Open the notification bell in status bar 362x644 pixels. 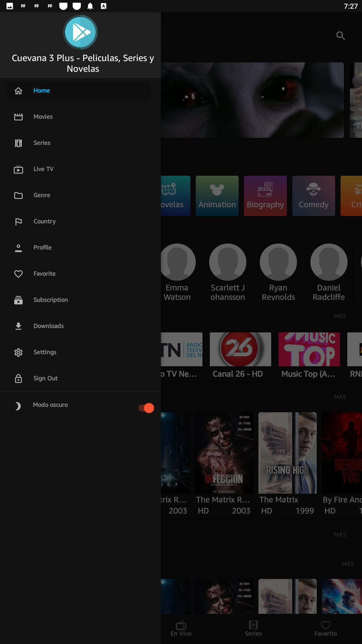(x=90, y=6)
